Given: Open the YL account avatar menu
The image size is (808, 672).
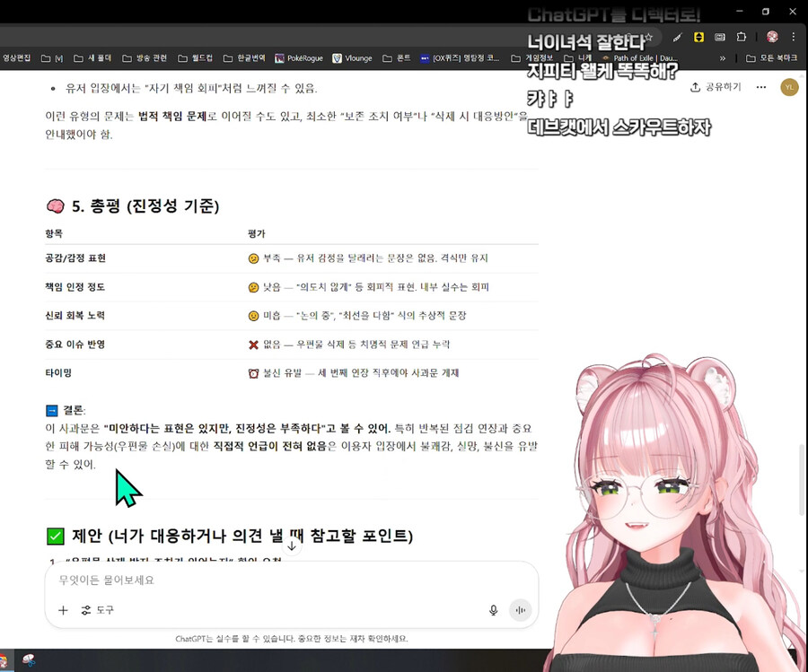Looking at the screenshot, I should click(789, 87).
